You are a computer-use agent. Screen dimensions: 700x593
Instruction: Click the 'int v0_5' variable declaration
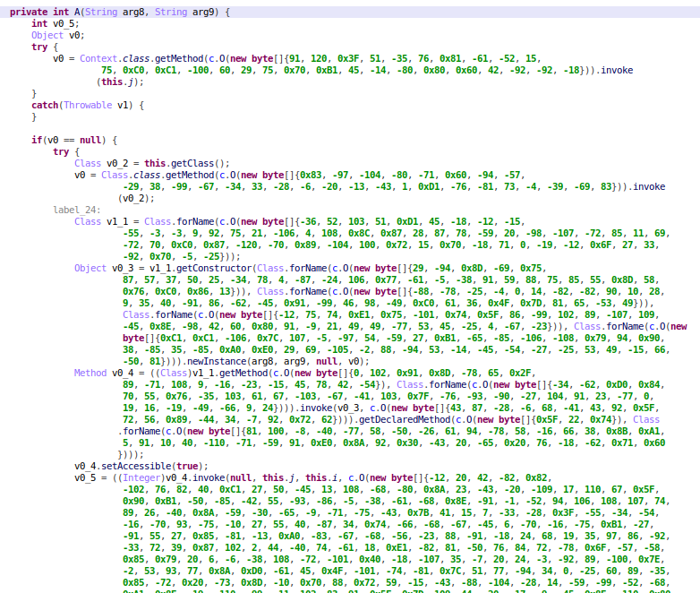pos(54,22)
